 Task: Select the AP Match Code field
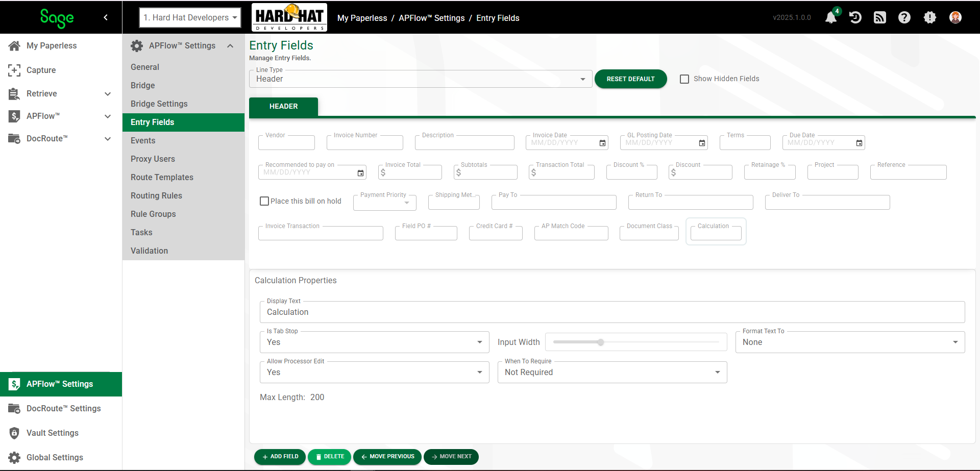tap(571, 233)
